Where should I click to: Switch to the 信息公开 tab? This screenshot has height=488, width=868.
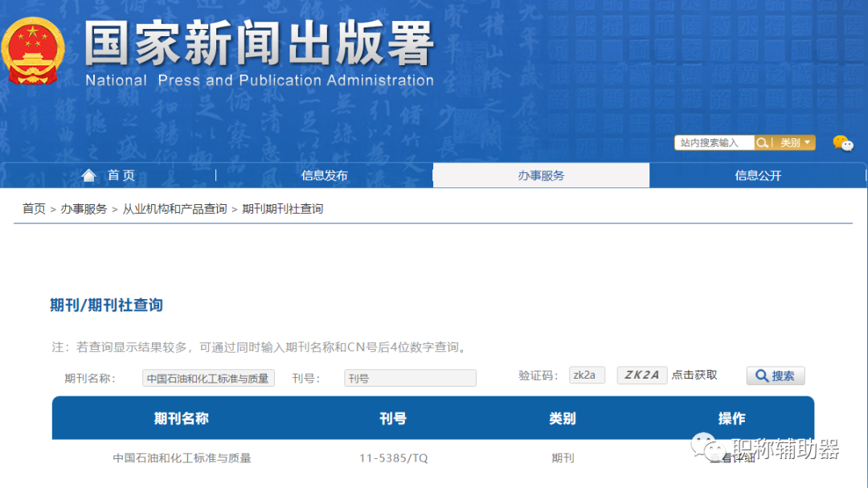[x=757, y=174]
